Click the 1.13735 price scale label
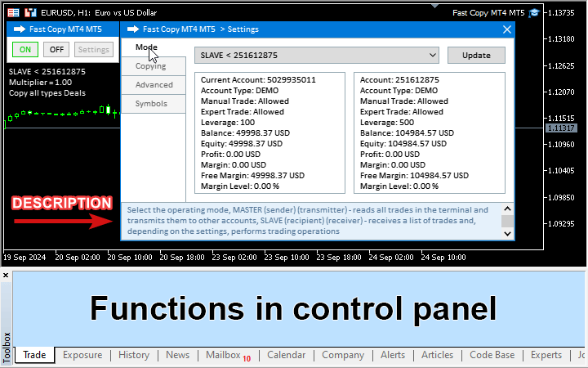 click(561, 13)
